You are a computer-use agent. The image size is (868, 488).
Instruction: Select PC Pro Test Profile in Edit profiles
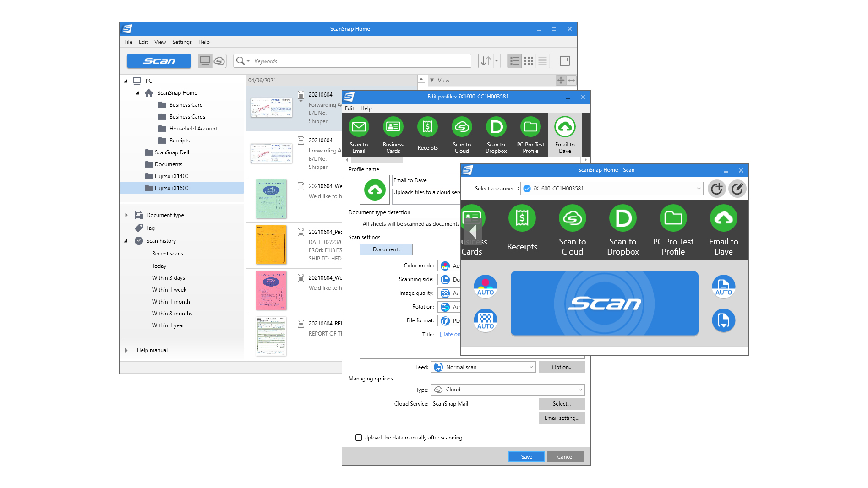[x=530, y=135]
